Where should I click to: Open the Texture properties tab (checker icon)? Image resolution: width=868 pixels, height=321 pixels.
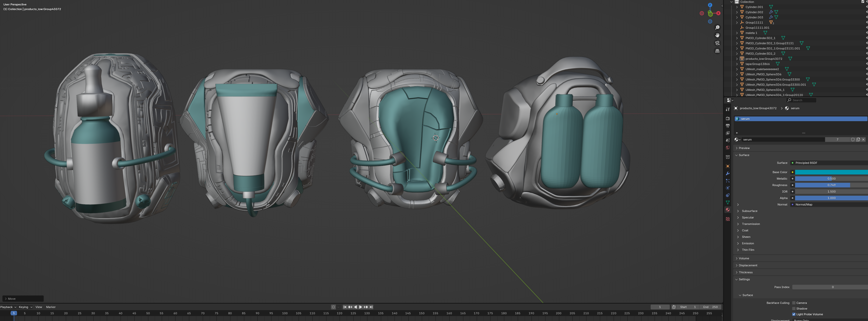point(727,219)
